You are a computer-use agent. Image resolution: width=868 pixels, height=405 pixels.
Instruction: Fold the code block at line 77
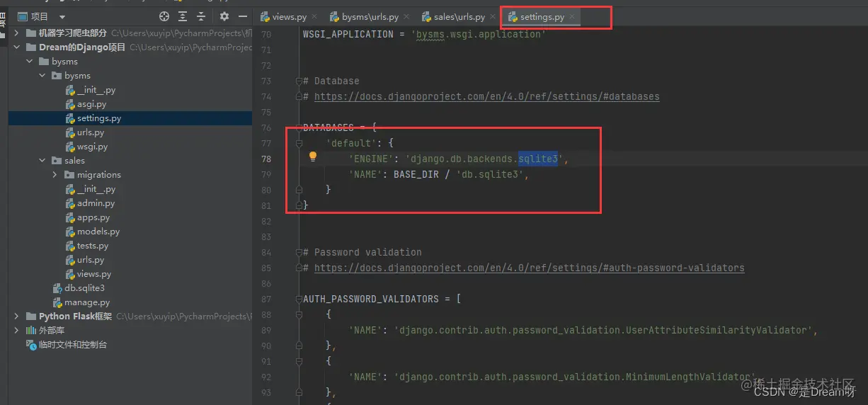point(299,143)
